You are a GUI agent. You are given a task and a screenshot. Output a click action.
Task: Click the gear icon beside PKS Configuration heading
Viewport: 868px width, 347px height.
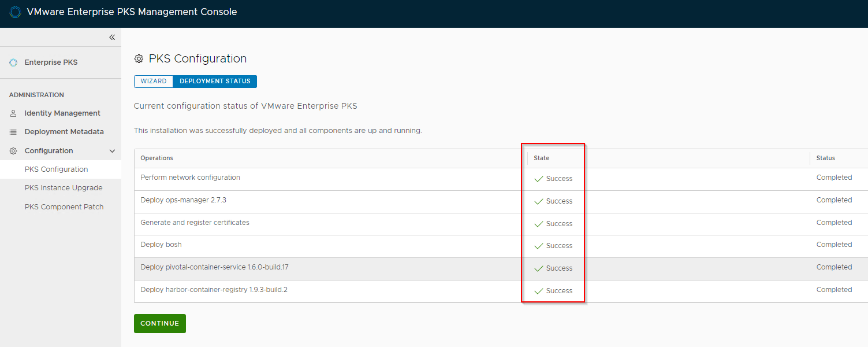pyautogui.click(x=139, y=59)
